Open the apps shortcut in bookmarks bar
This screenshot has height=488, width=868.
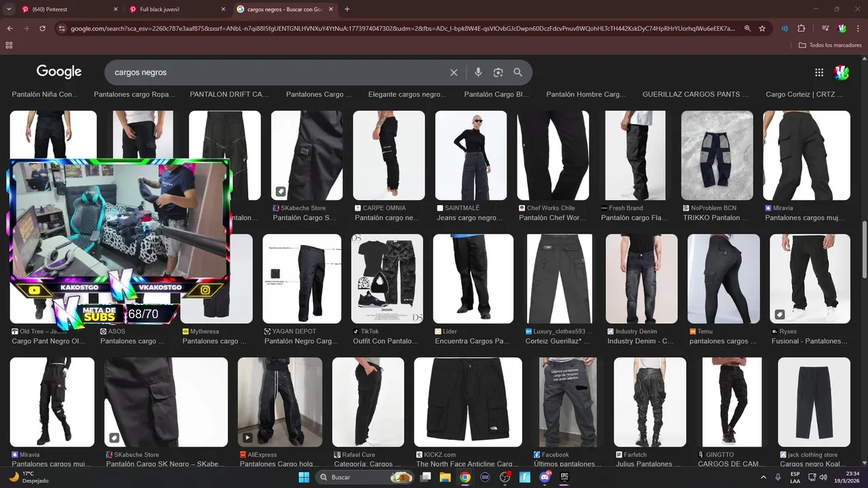point(9,45)
